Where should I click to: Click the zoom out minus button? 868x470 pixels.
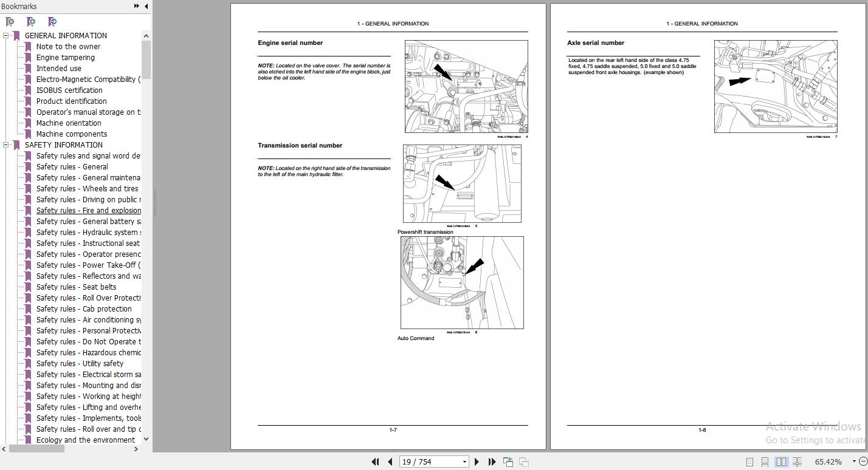click(x=863, y=462)
